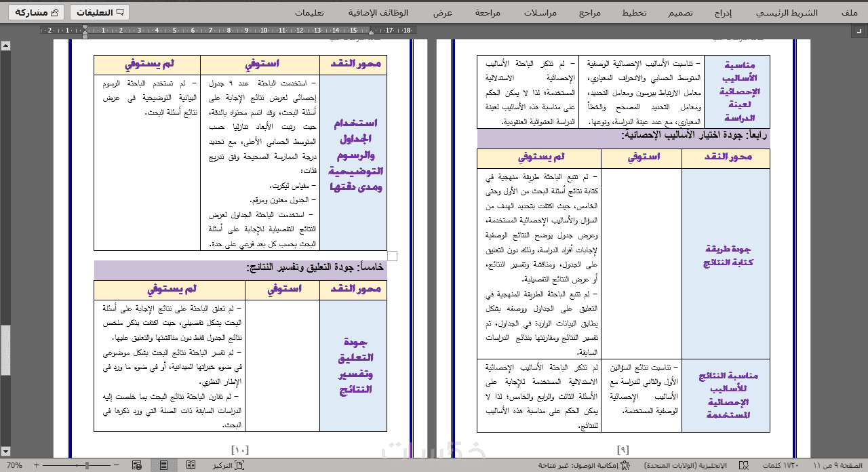Click table resize handle below first table
The height and width of the screenshot is (472, 868).
pos(392,256)
